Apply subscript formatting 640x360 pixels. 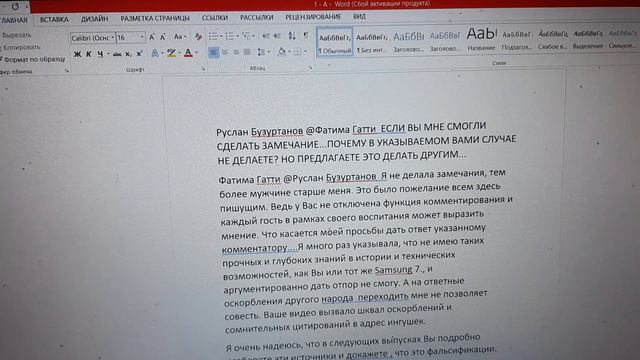click(x=128, y=54)
